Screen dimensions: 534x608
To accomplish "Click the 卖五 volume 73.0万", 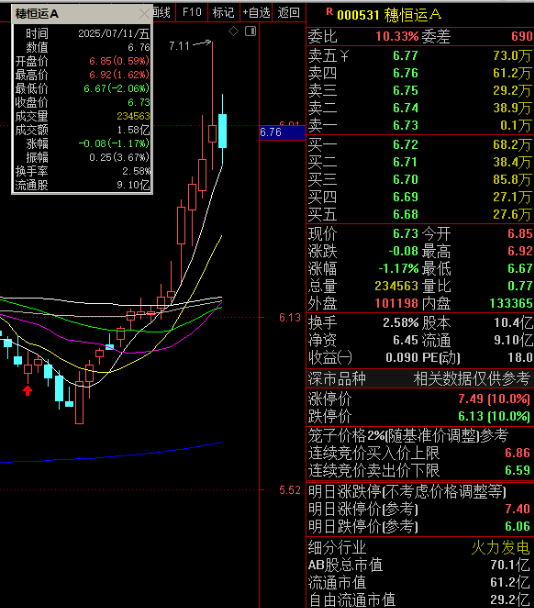I will pos(512,56).
